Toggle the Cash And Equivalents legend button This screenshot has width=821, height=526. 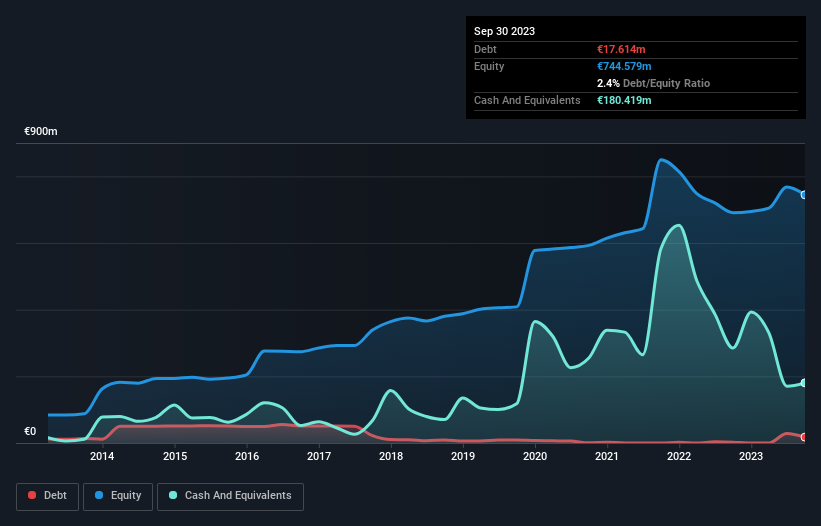[230, 496]
